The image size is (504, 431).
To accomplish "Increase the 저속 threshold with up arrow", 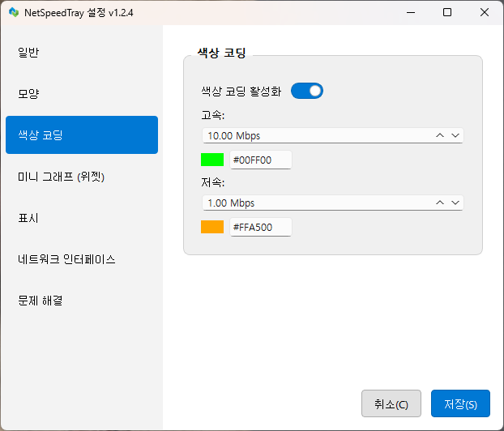I will click(x=440, y=203).
